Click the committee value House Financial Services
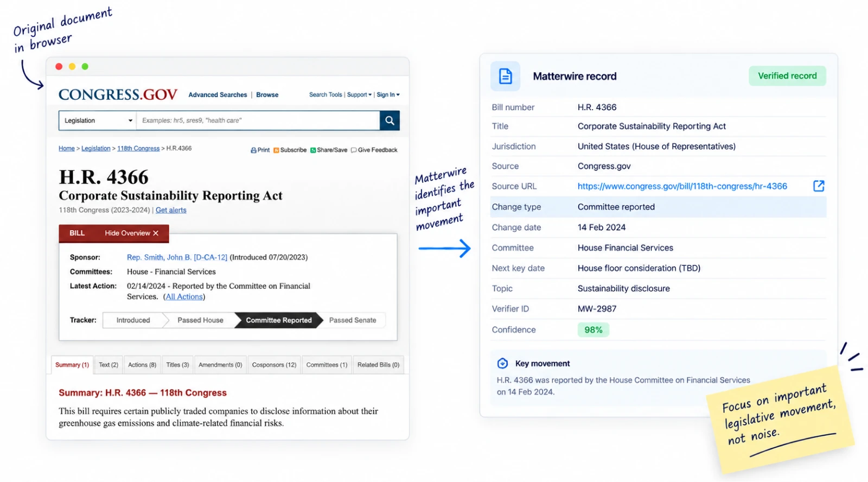868x482 pixels. pos(626,248)
